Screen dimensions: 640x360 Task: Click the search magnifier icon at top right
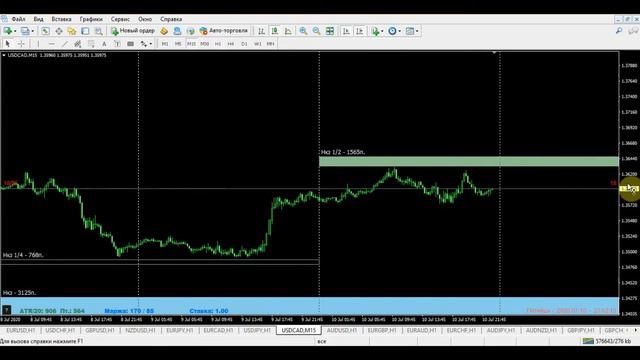coord(619,31)
